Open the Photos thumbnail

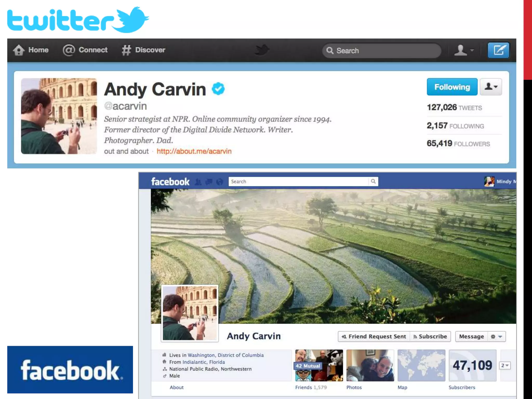tap(370, 365)
